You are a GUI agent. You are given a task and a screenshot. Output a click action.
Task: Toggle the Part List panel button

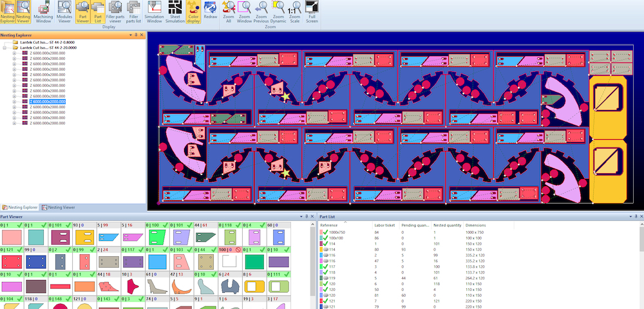[98, 13]
